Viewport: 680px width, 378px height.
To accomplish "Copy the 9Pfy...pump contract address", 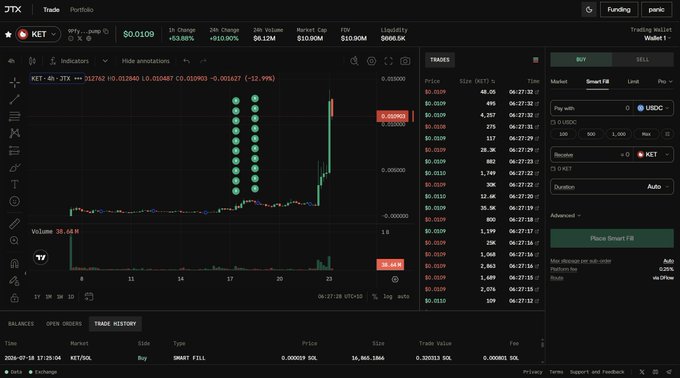I will click(x=106, y=31).
